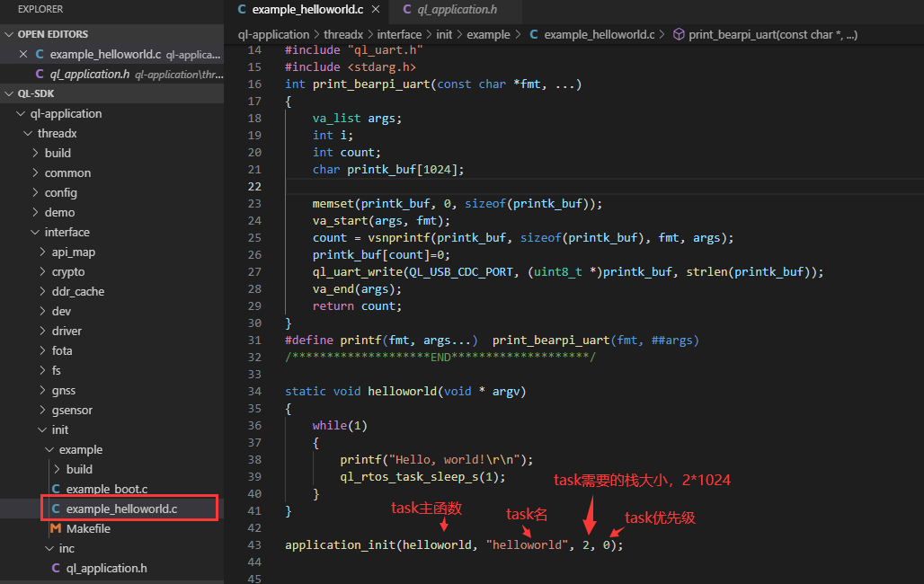
Task: Click the M icon beside Makefile
Action: [56, 528]
